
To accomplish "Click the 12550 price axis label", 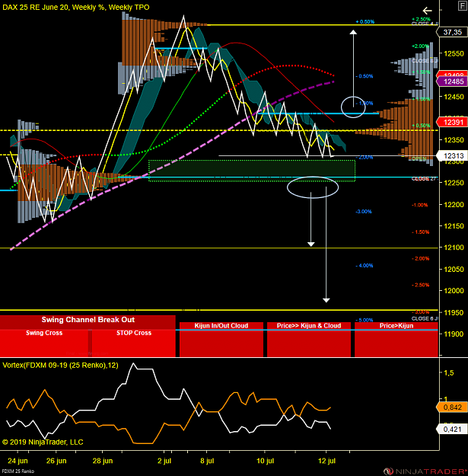I will coord(454,54).
